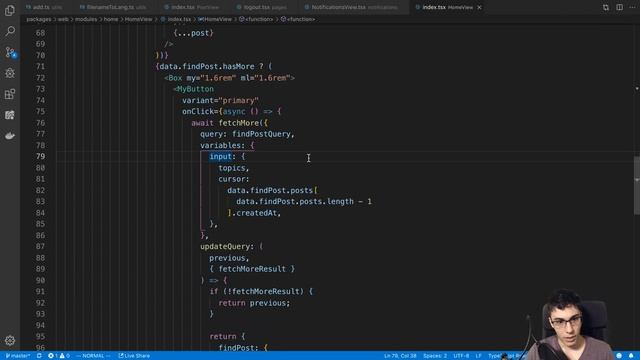This screenshot has height=360, width=640.
Task: Click the UTF-8 encoding indicator
Action: click(461, 356)
